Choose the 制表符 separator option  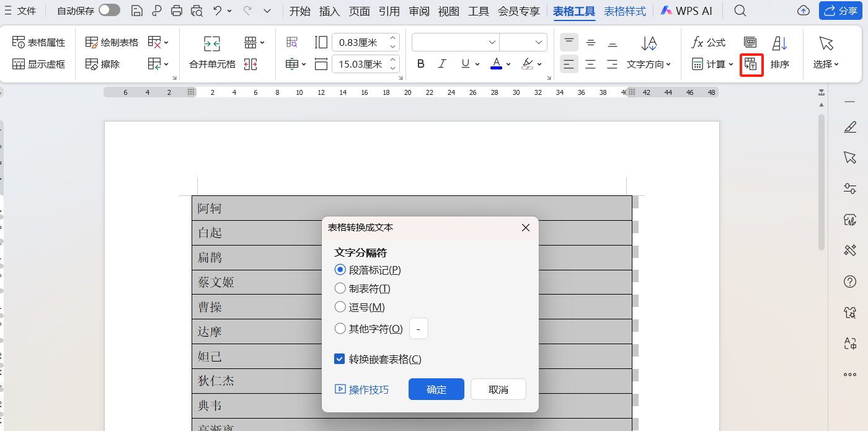340,288
